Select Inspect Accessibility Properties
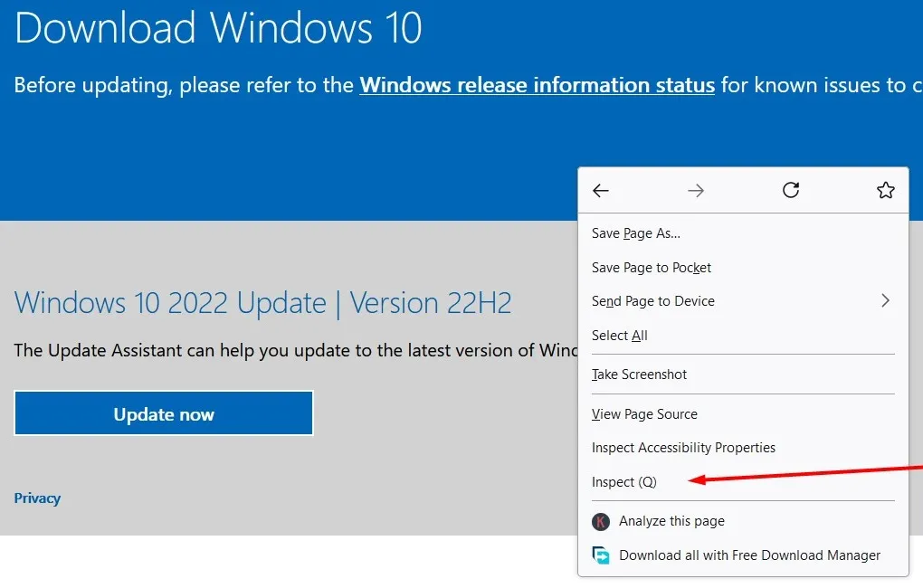This screenshot has height=588, width=923. 743,448
